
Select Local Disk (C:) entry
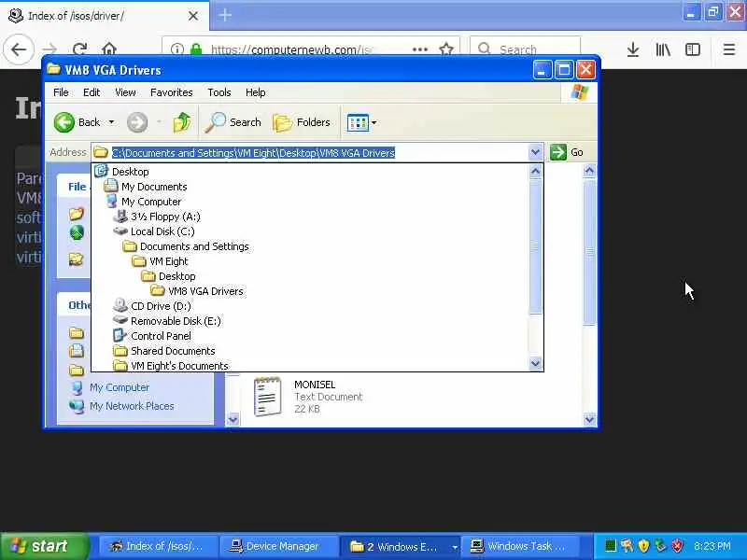(162, 231)
